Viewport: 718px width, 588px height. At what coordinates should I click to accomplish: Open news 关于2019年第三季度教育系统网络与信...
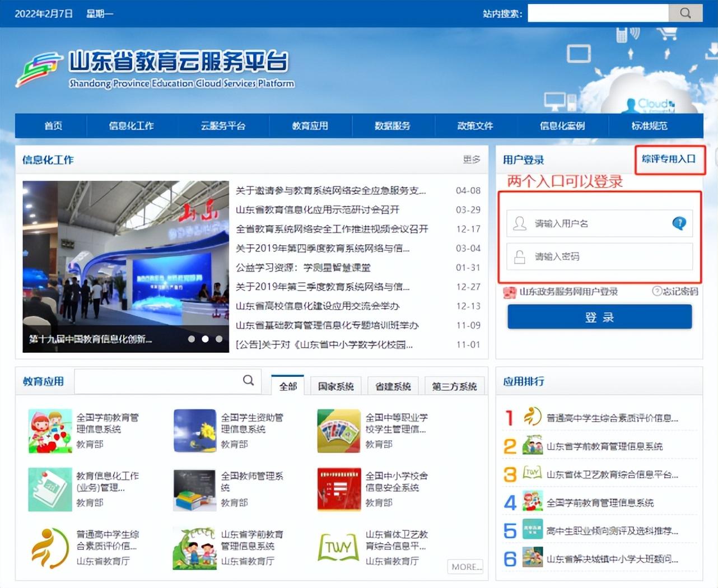coord(323,287)
